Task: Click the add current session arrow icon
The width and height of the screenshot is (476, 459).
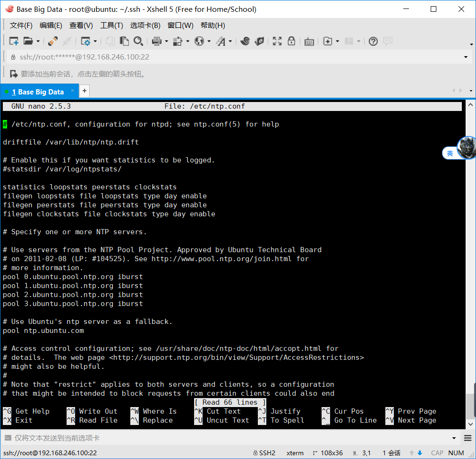Action: point(14,74)
